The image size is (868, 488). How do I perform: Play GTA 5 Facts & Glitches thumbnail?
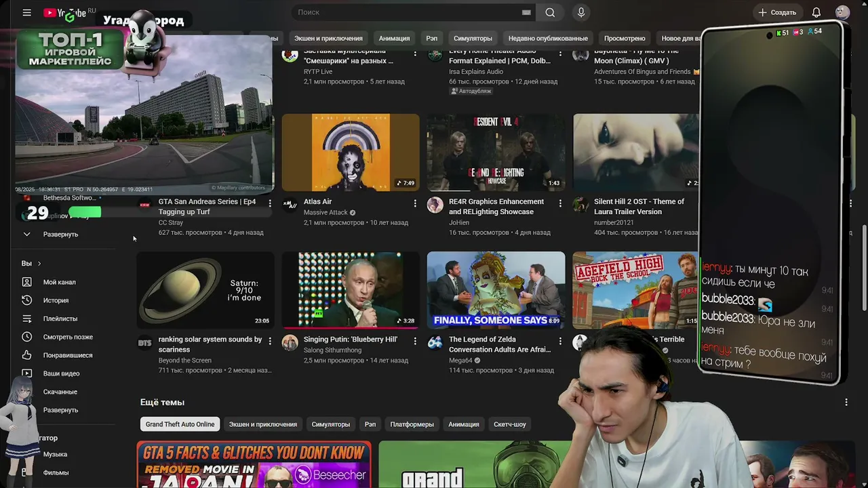[254, 465]
